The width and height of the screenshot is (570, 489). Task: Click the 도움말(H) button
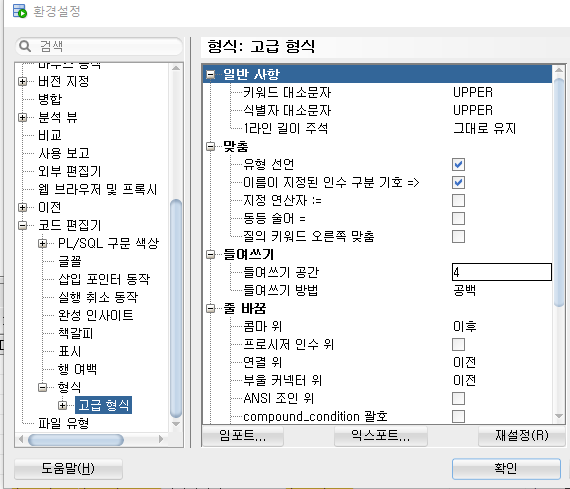point(68,469)
